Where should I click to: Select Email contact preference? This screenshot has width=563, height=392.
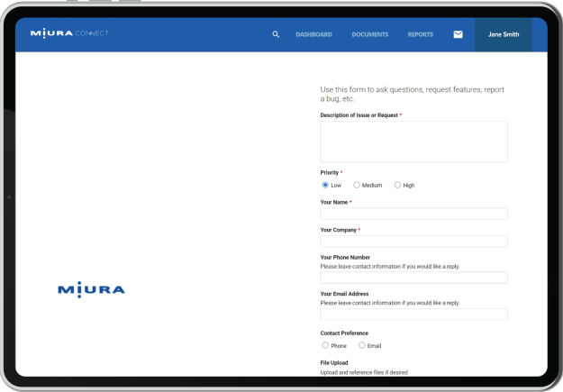click(x=362, y=345)
